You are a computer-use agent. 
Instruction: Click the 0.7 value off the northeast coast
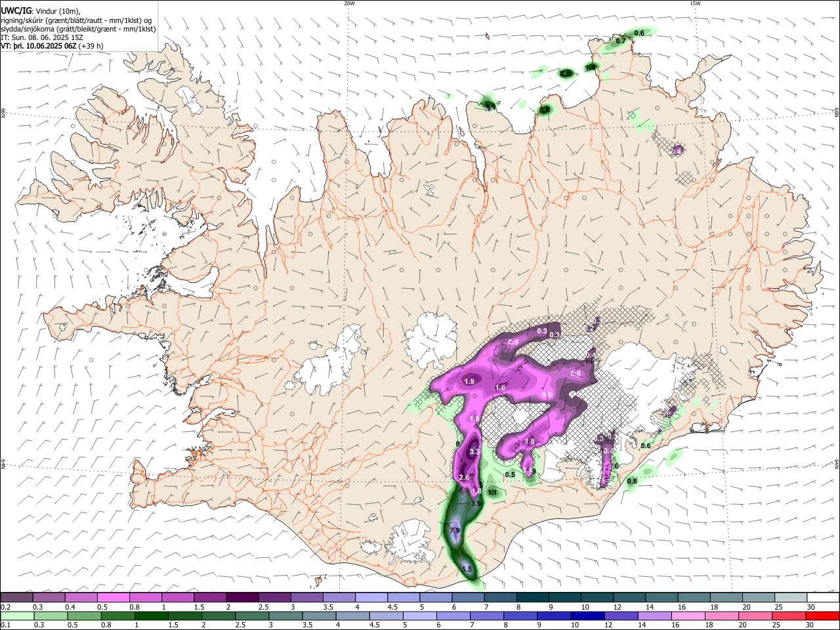tap(620, 41)
